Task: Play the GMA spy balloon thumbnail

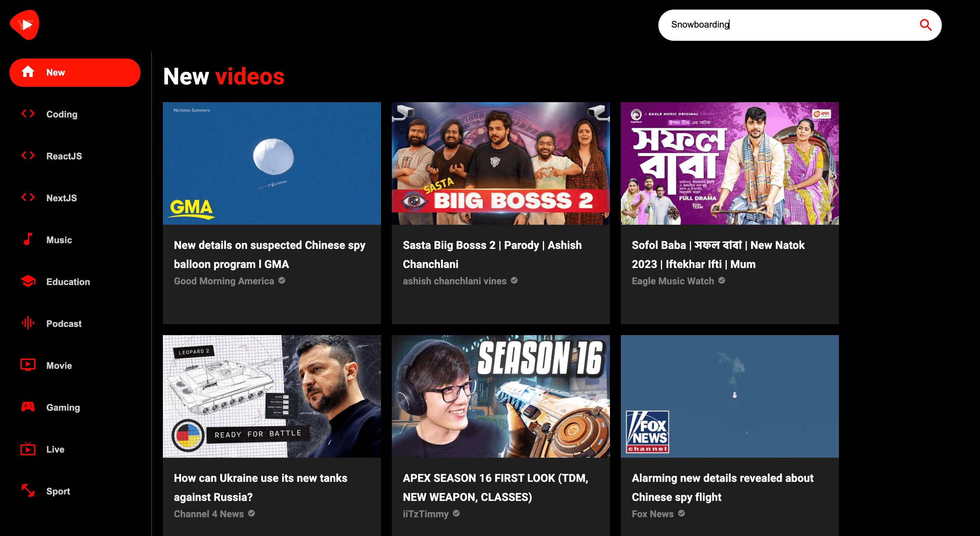Action: coord(272,163)
